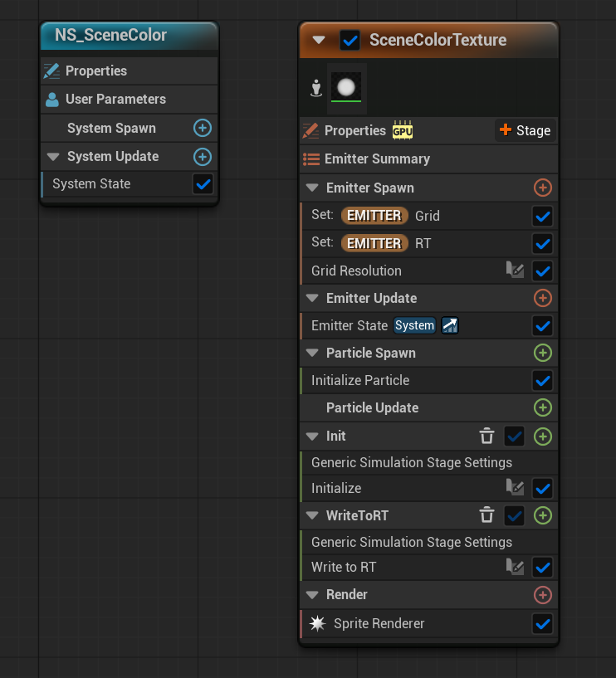The height and width of the screenshot is (678, 616).
Task: Click the GPU sim target icon beside Properties
Action: coord(403,131)
